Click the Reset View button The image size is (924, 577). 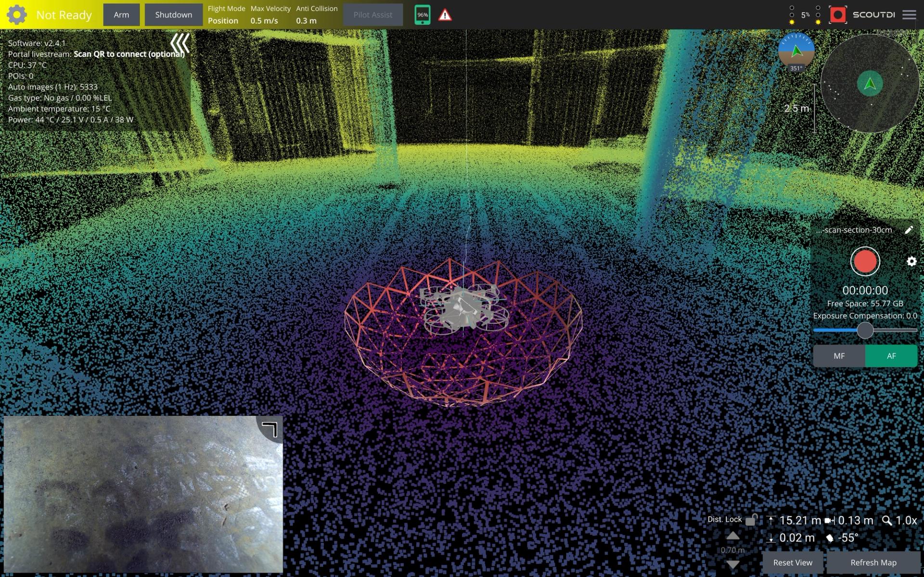793,563
